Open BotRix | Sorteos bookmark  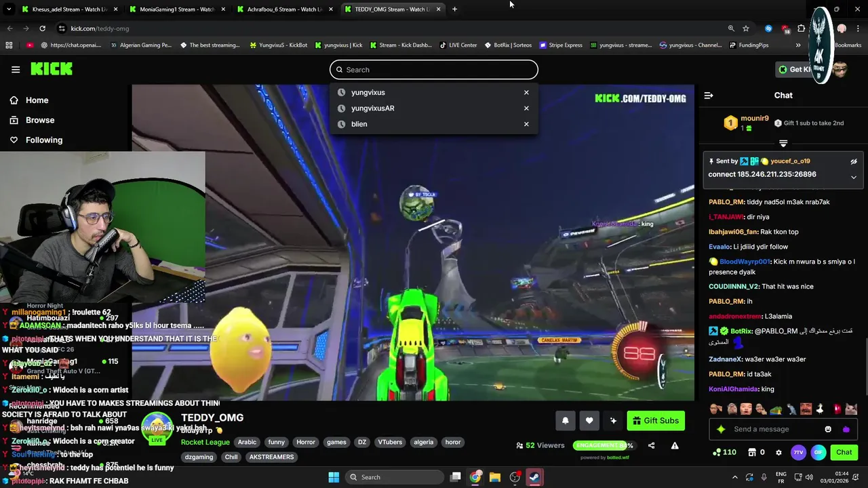click(507, 45)
